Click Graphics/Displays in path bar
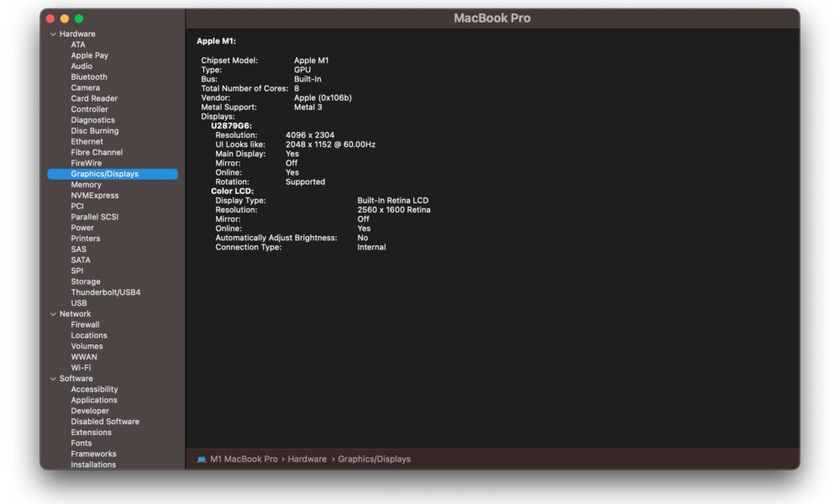This screenshot has width=840, height=504. click(x=374, y=459)
